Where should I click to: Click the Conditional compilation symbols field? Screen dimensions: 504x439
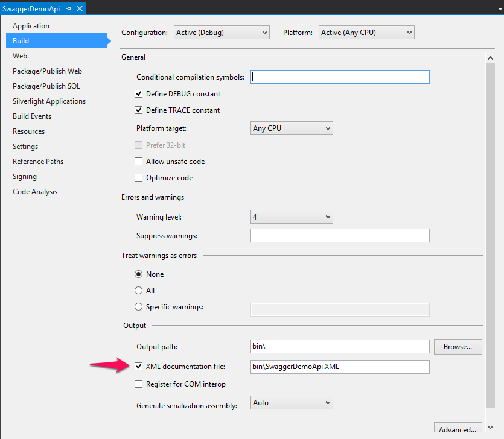click(x=340, y=77)
